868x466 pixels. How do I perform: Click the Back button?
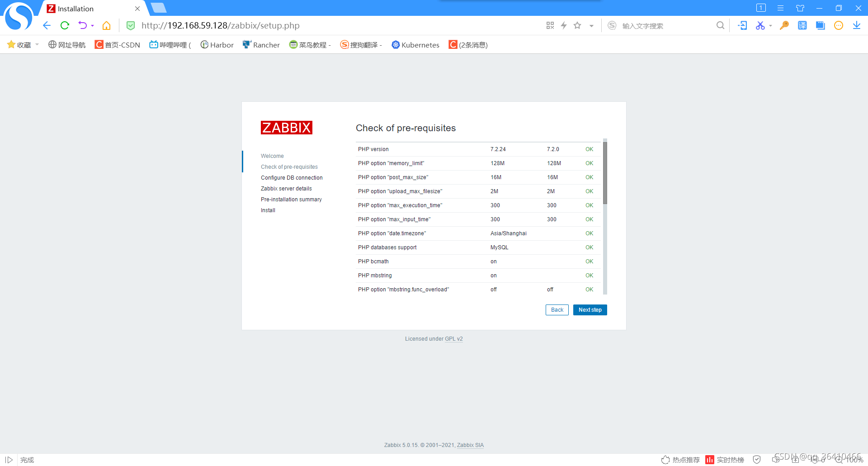[x=557, y=310]
